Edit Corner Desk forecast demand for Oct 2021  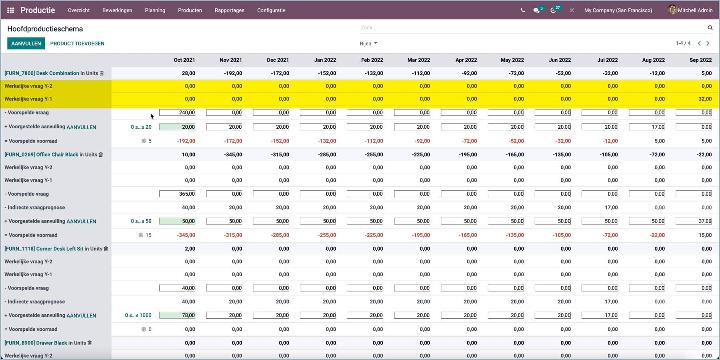[177, 288]
